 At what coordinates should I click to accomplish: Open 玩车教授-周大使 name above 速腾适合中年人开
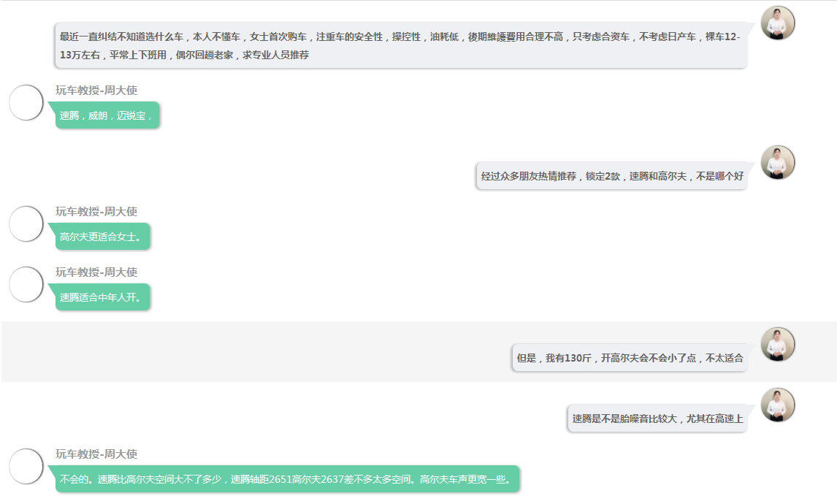pos(96,272)
